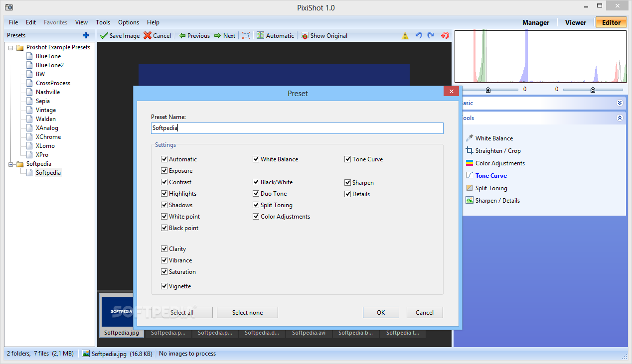Click the Preset Name input field
632x364 pixels.
click(x=297, y=128)
